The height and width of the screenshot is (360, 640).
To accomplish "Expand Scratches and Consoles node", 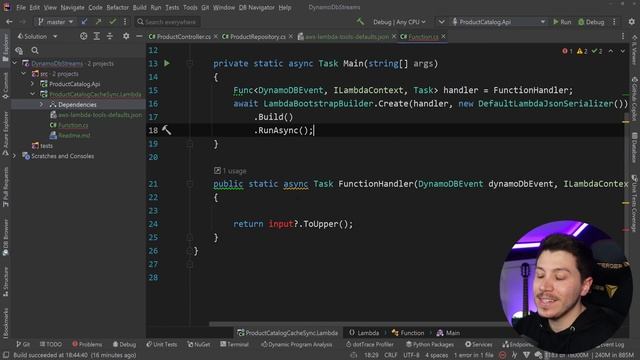I will pyautogui.click(x=15, y=156).
